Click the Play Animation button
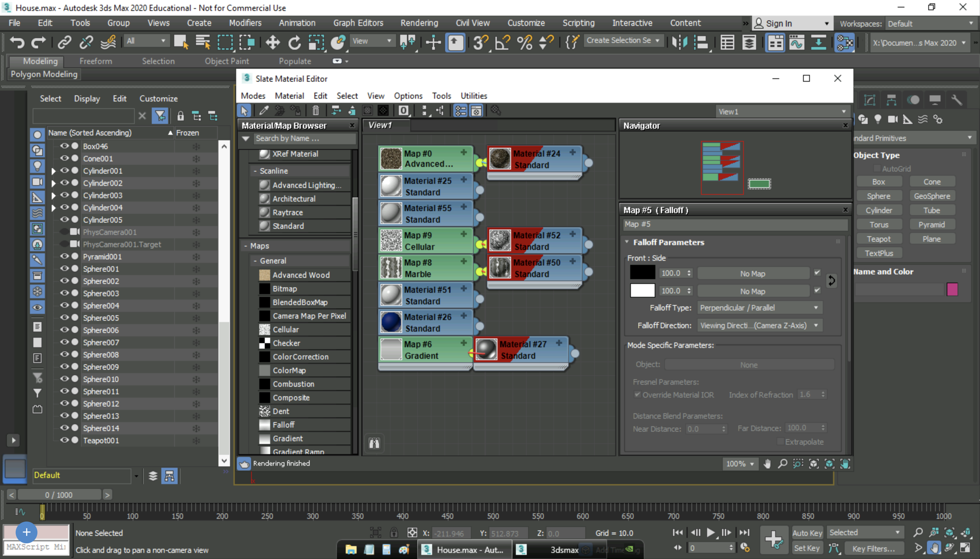This screenshot has width=980, height=559. 710,532
